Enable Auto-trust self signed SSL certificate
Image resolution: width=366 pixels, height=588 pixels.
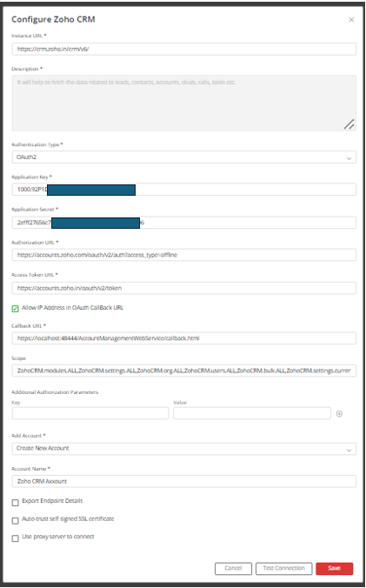point(16,520)
